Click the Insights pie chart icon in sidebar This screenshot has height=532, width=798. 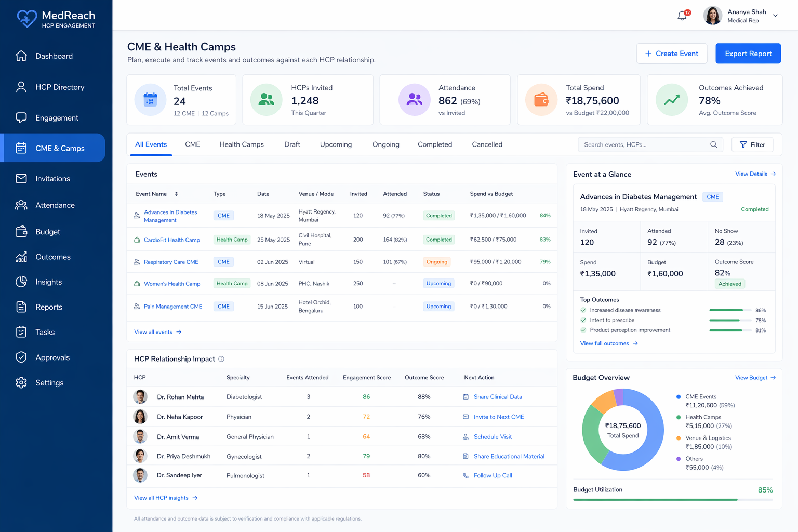pos(21,282)
